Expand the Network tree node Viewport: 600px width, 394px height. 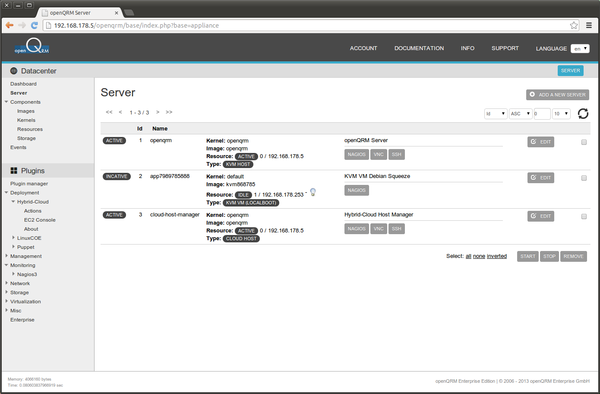point(6,283)
